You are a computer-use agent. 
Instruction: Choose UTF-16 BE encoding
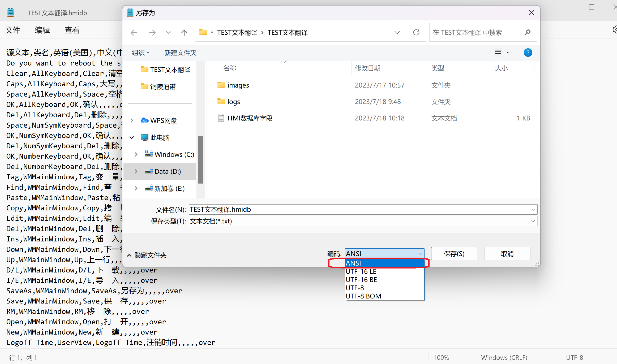tap(384, 280)
